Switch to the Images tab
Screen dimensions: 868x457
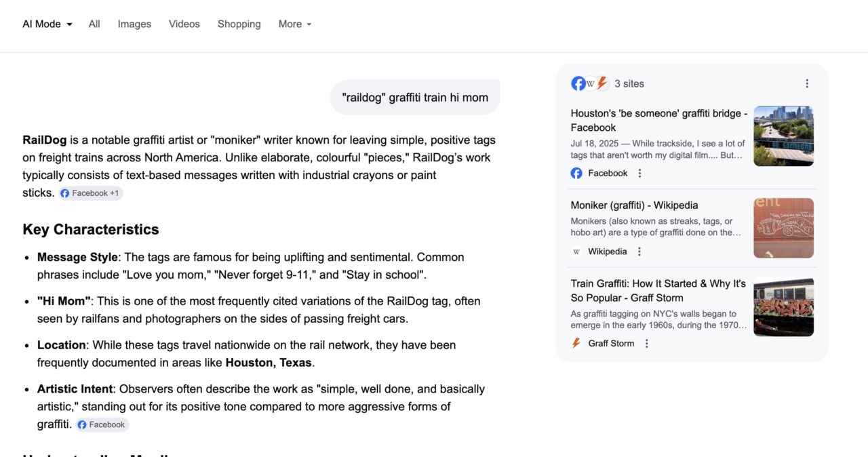tap(134, 24)
